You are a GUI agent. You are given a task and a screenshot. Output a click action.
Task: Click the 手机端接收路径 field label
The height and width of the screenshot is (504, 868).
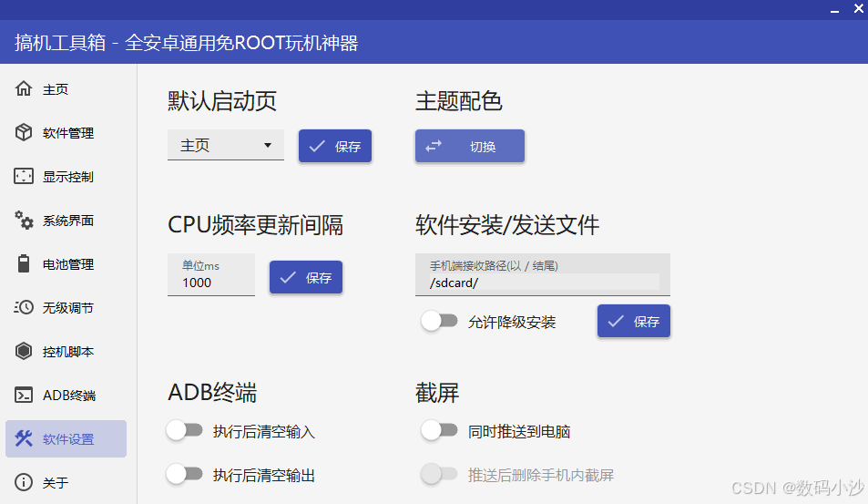tap(494, 266)
